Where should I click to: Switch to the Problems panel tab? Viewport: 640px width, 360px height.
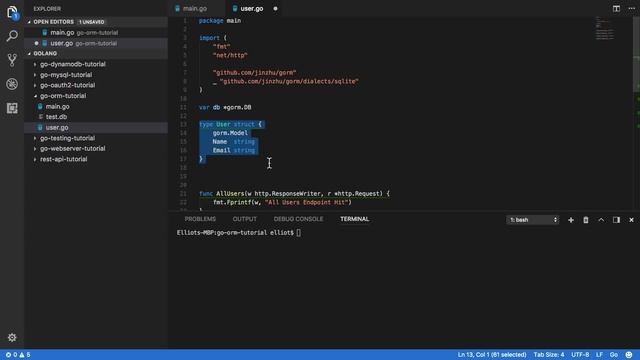click(x=200, y=219)
